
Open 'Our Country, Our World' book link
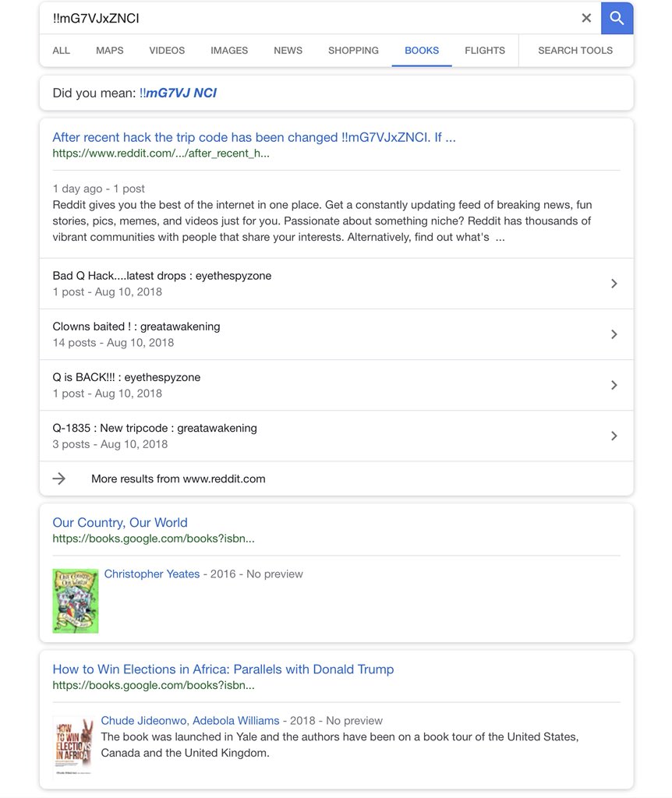tap(120, 522)
